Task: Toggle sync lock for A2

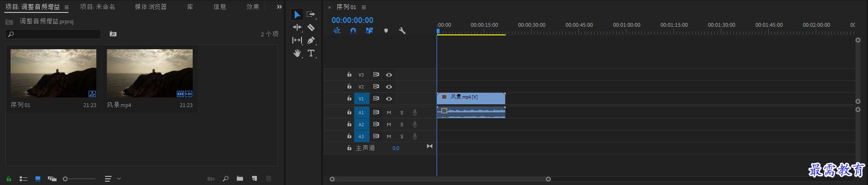Action: tap(376, 124)
